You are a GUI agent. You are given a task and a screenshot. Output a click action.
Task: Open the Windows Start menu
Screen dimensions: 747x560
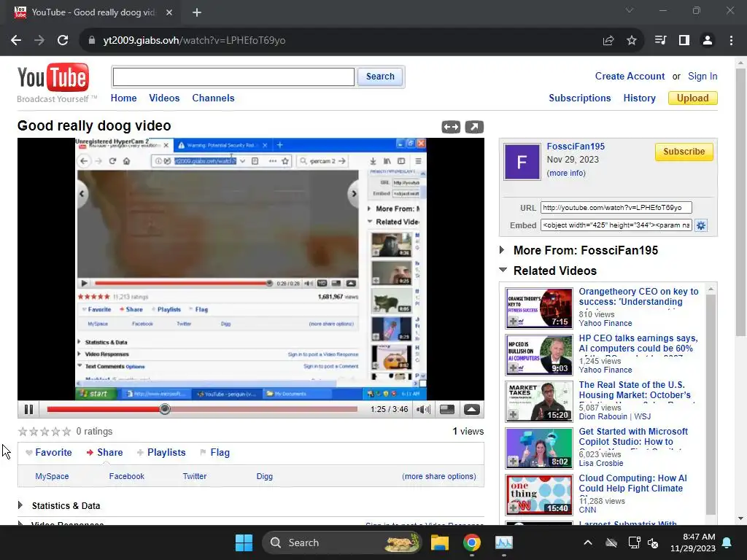pyautogui.click(x=244, y=542)
